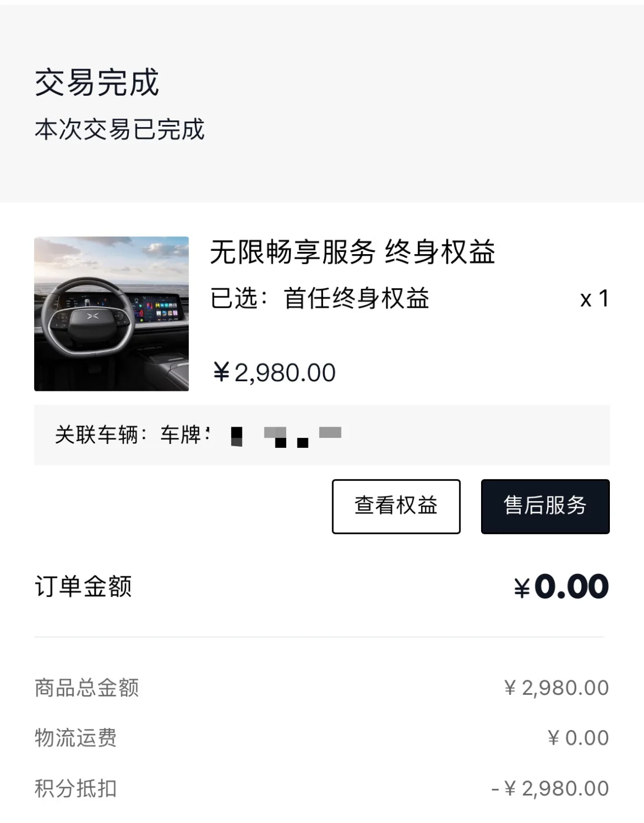
Task: Open the steering wheel product thumbnail
Action: coord(111,314)
